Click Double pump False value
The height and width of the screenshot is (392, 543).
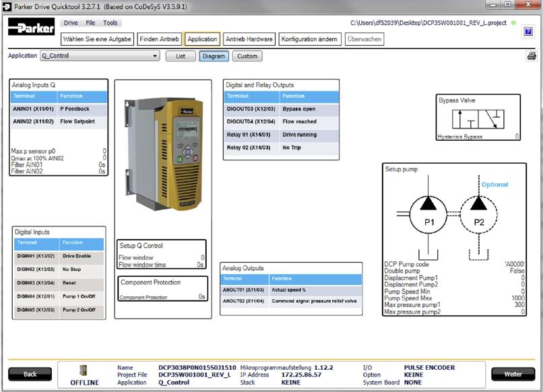point(517,271)
